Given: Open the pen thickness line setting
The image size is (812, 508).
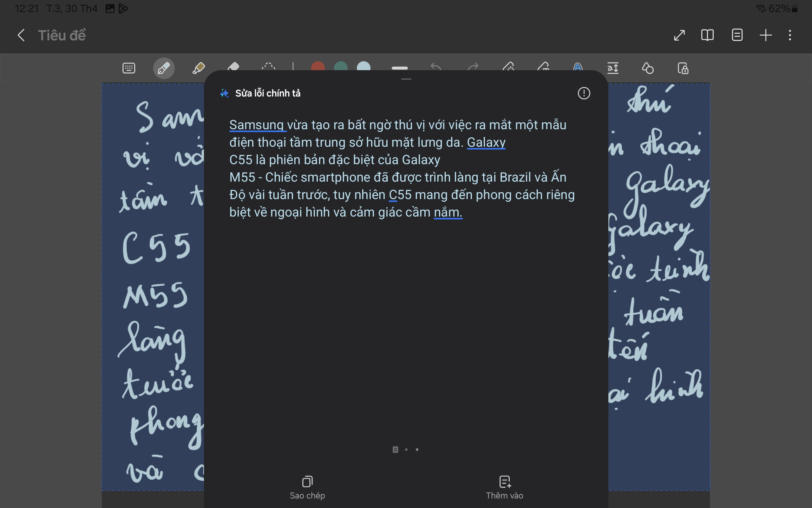Looking at the screenshot, I should (x=400, y=68).
